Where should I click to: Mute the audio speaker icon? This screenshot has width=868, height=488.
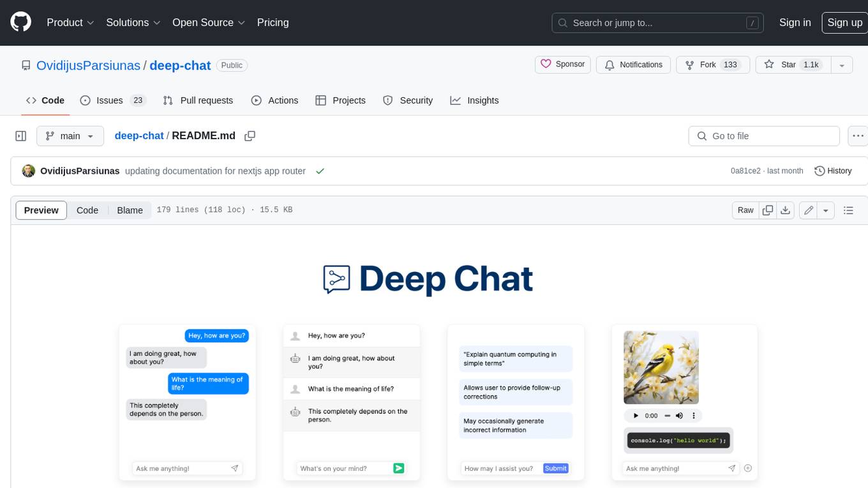[679, 415]
